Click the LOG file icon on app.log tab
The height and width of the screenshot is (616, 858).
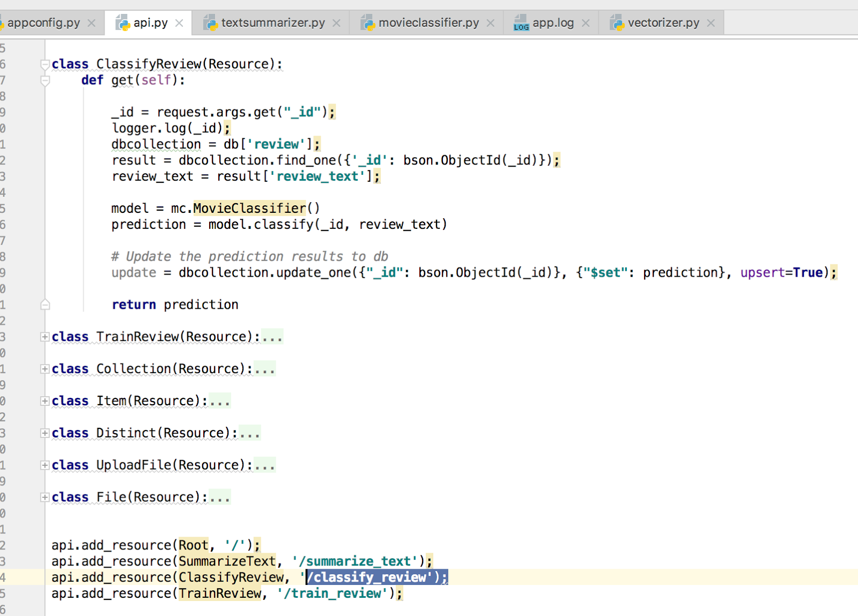[521, 23]
